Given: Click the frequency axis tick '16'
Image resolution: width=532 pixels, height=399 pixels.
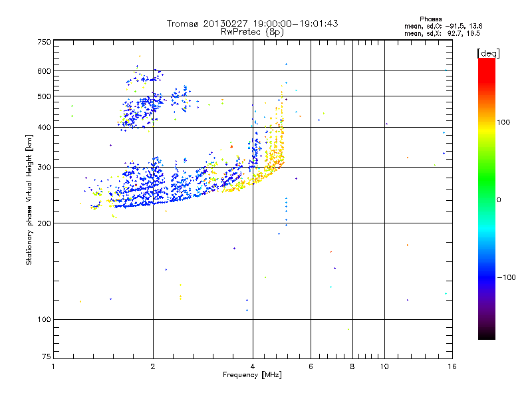Looking at the screenshot, I should (x=452, y=367).
